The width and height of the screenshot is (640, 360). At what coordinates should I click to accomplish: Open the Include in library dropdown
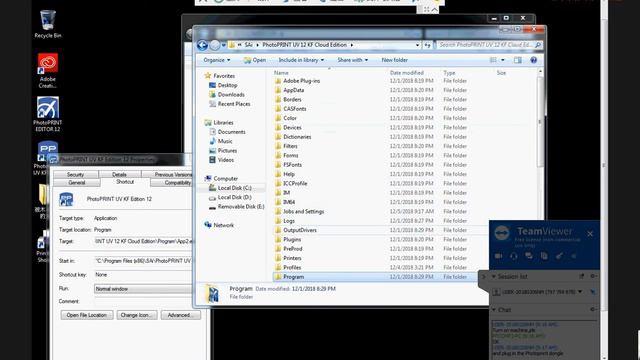(301, 60)
